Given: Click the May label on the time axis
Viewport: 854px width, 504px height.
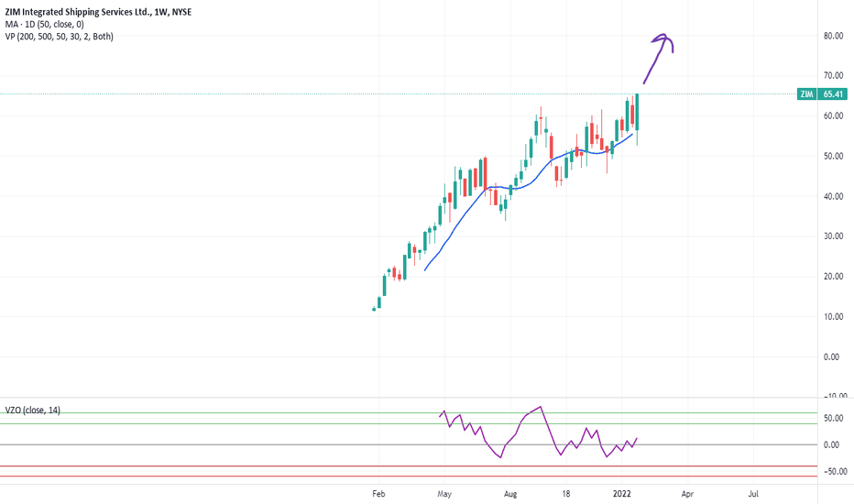Looking at the screenshot, I should [x=444, y=494].
